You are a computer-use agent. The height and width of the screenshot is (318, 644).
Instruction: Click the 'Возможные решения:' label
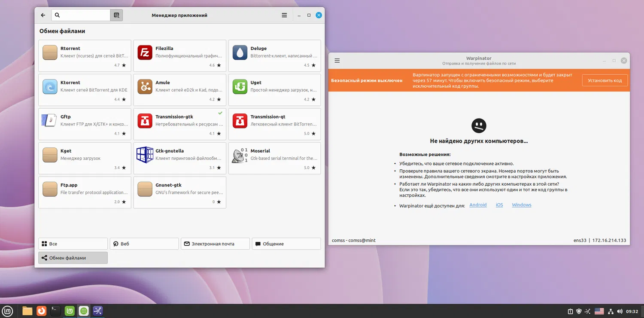[x=425, y=154]
